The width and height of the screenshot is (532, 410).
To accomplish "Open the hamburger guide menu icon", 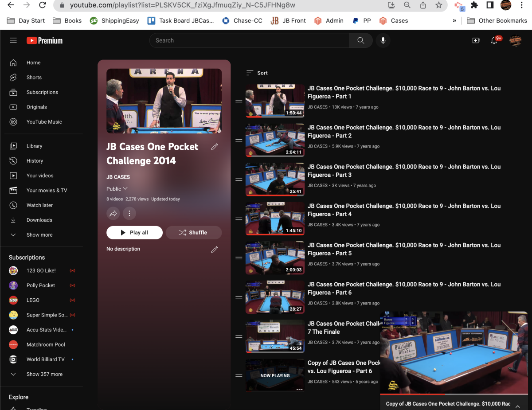I will pyautogui.click(x=13, y=40).
